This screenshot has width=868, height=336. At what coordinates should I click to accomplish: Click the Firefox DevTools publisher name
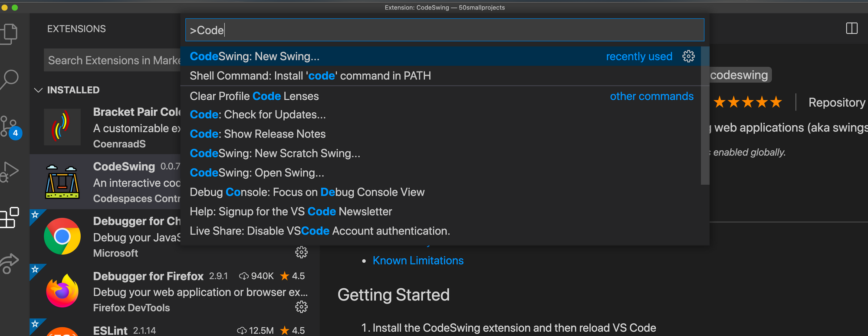coord(132,308)
